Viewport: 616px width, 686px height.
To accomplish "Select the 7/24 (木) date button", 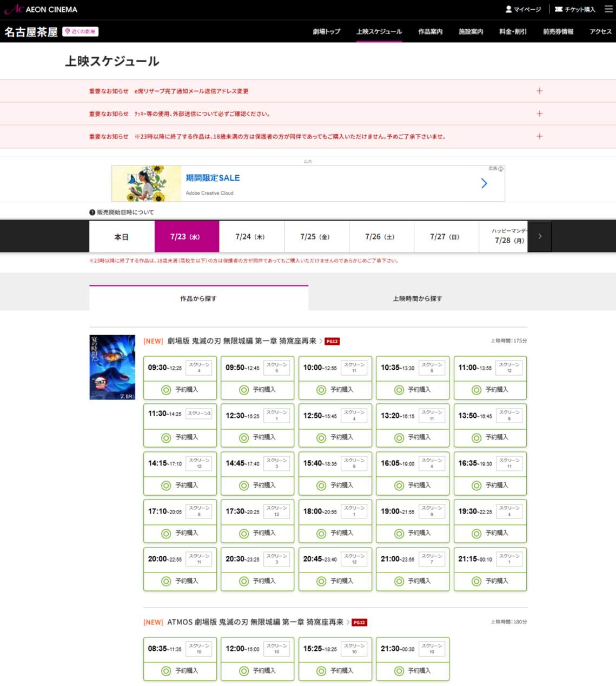I will tap(251, 236).
